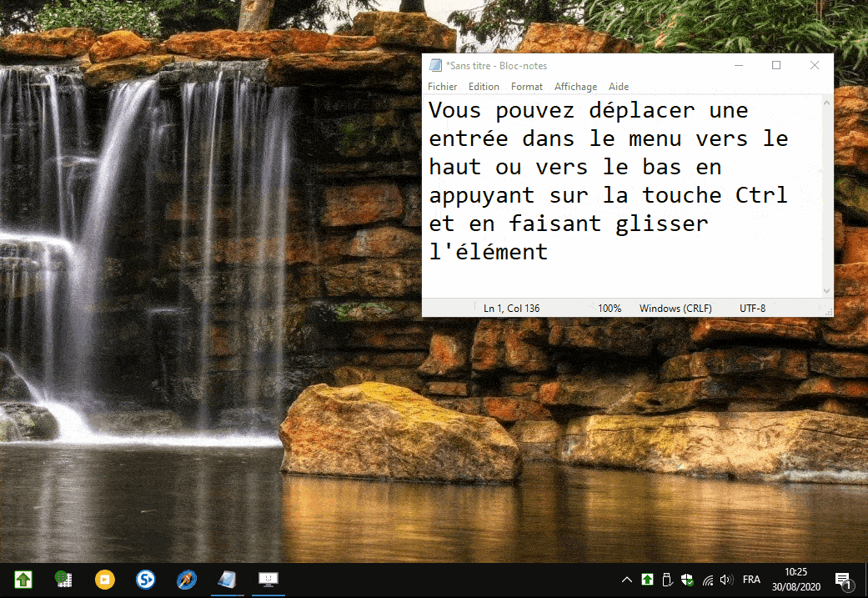Click the scrollbar down arrow in Bloc-notes
The height and width of the screenshot is (598, 868).
click(826, 291)
